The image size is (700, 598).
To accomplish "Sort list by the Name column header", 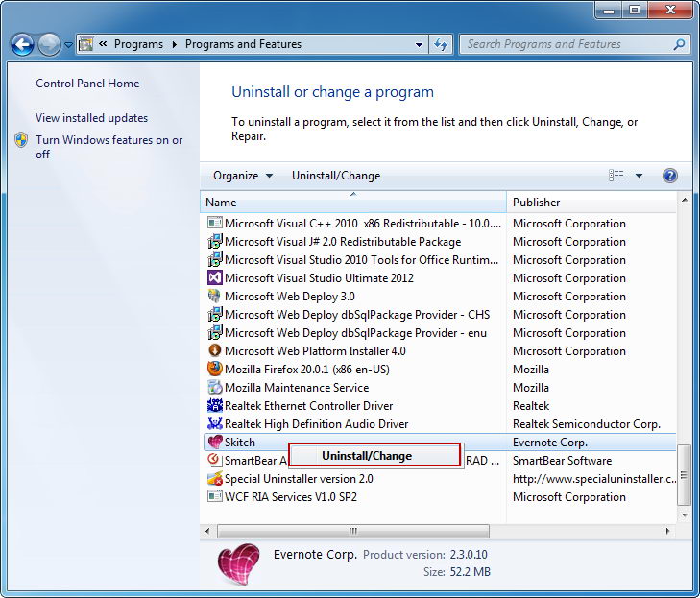I will tap(353, 203).
